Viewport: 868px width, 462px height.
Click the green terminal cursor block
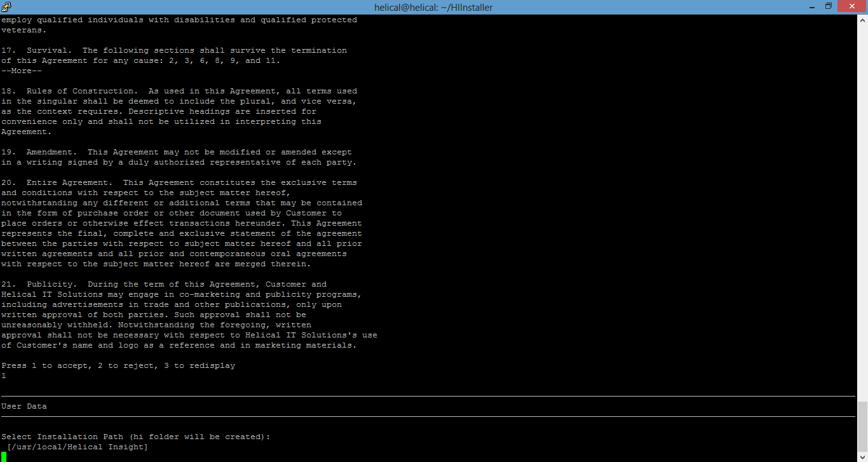pos(4,457)
